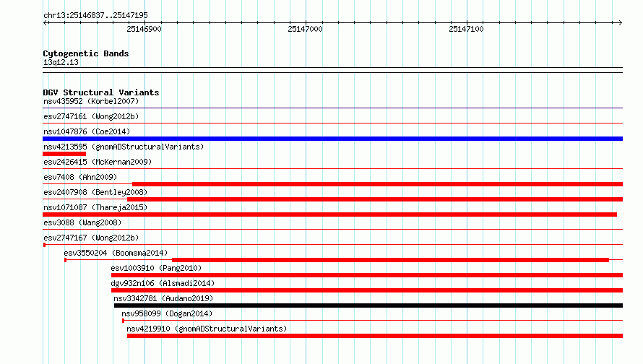
Task: Open nsv3342781 (Audano2019) label
Action: coord(163,298)
